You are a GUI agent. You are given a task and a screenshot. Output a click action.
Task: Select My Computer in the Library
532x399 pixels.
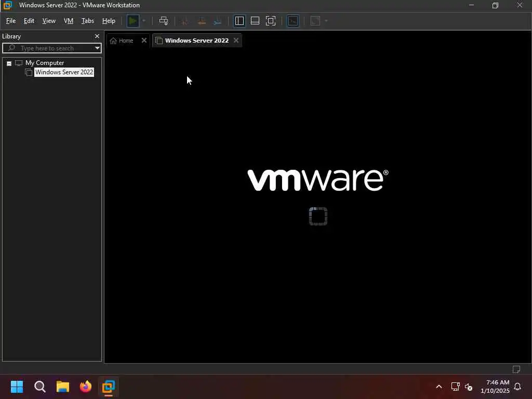point(45,63)
